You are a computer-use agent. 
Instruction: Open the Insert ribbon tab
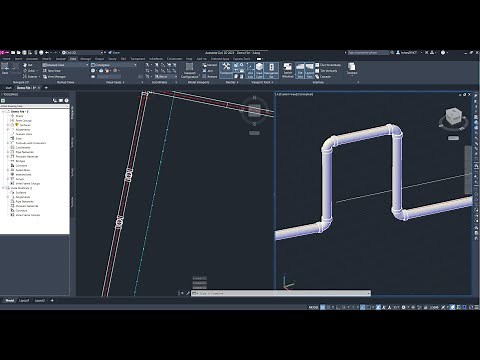click(18, 59)
